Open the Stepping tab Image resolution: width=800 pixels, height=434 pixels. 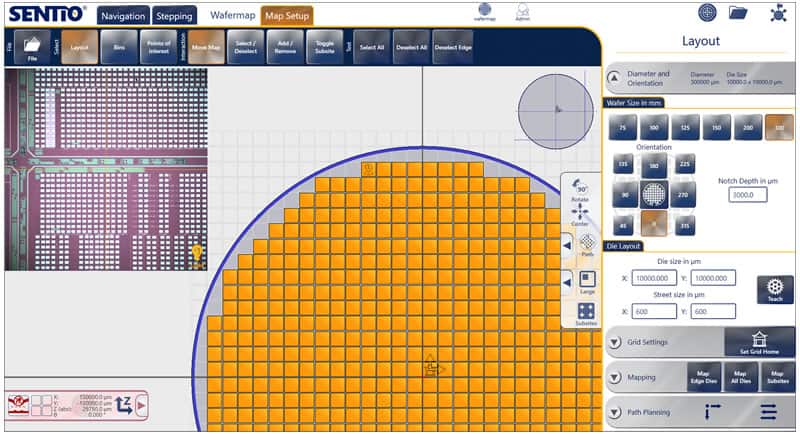pyautogui.click(x=177, y=16)
